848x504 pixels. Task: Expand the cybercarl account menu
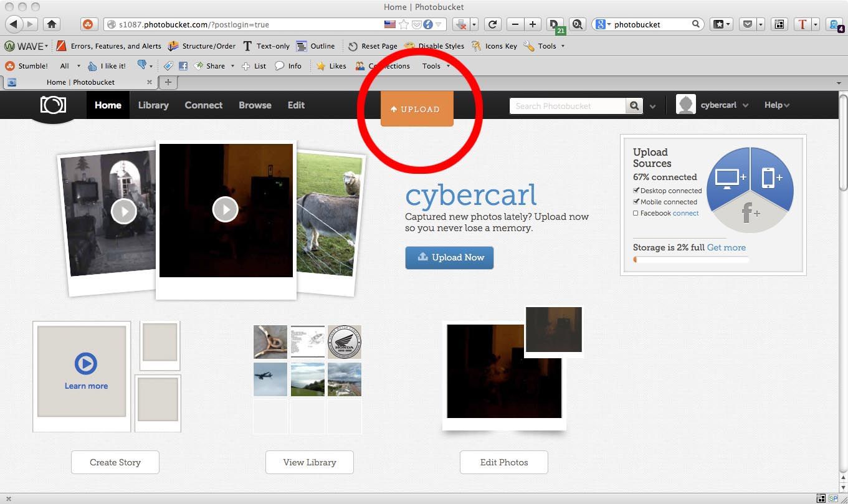click(x=746, y=105)
